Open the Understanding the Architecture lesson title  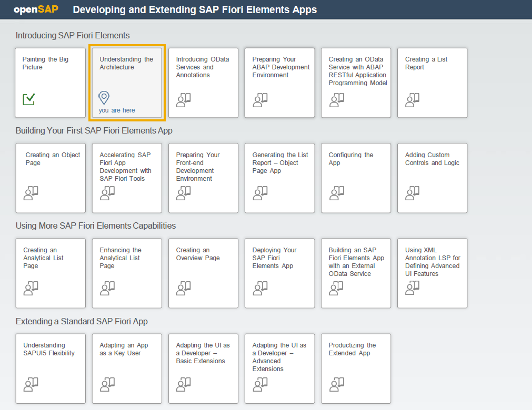(126, 63)
